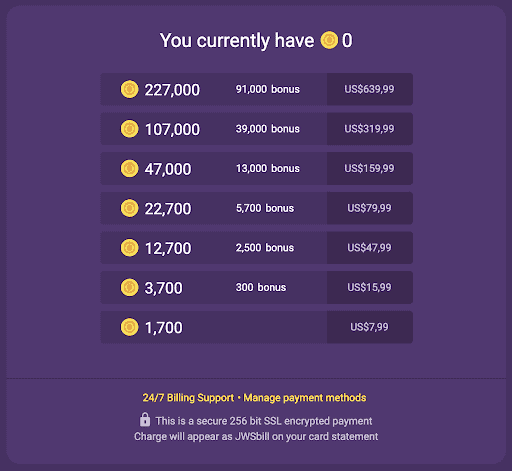Click the padlock icon by the SSL notice

point(145,420)
